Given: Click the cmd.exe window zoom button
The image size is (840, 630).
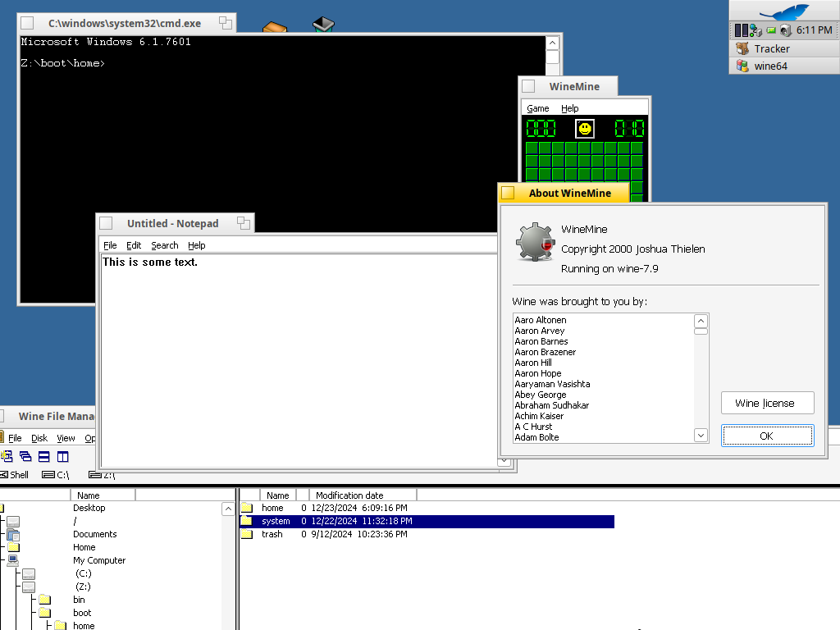Looking at the screenshot, I should coord(226,22).
